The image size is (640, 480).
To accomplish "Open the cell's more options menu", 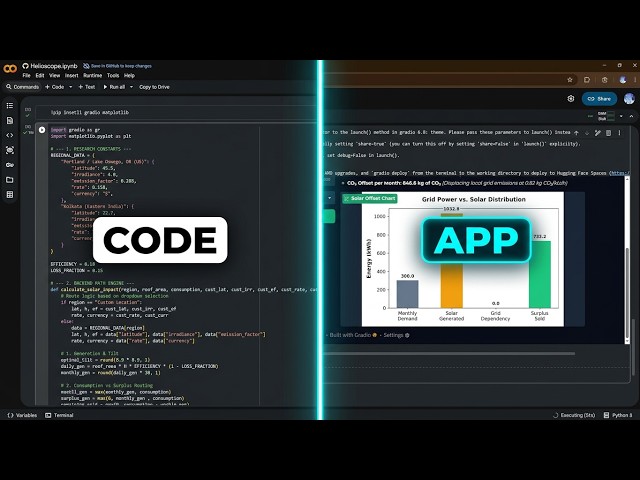I will [x=619, y=133].
